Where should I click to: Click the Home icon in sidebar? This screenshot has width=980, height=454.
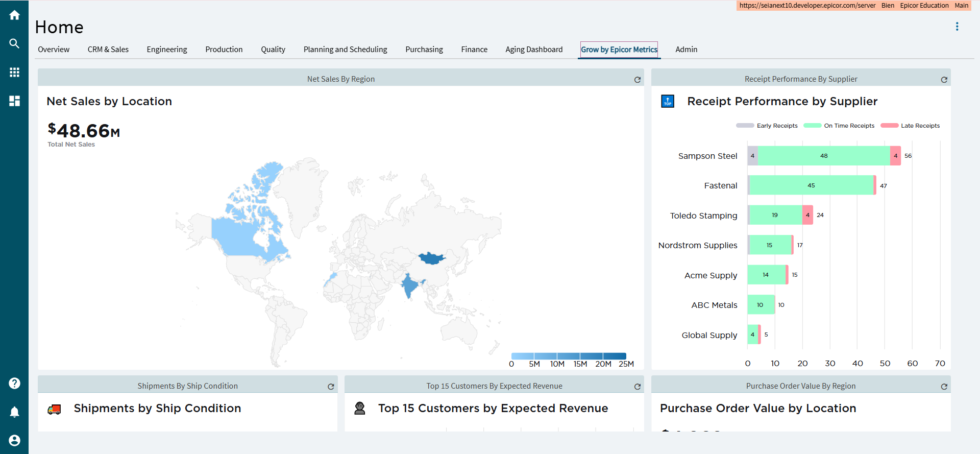point(14,15)
